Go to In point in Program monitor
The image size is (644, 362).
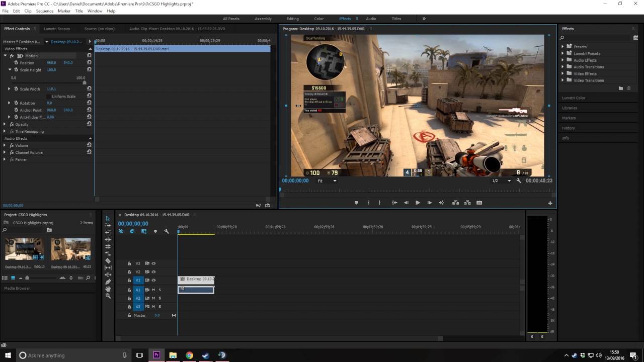click(394, 203)
